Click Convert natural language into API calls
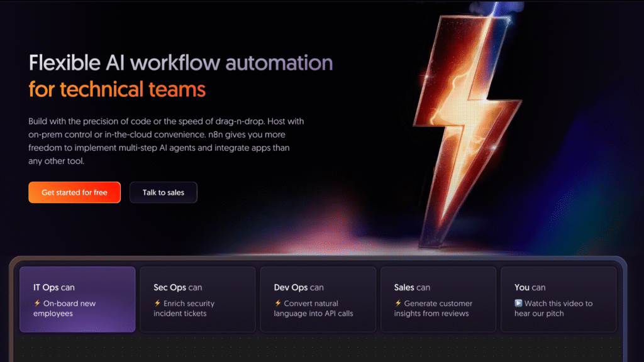The image size is (644, 362). pos(313,309)
